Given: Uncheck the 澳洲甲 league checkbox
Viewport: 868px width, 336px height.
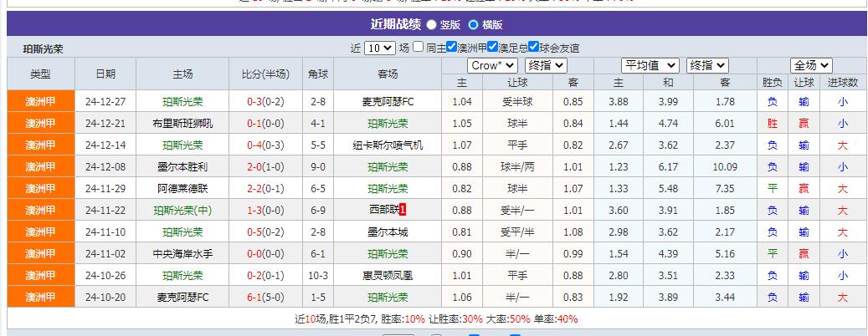Looking at the screenshot, I should click(x=452, y=48).
